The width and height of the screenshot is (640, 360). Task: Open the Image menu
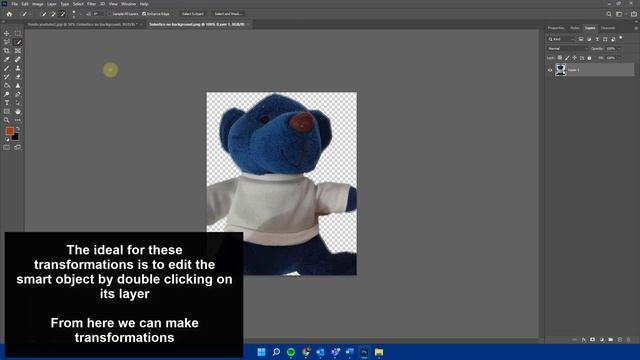click(x=38, y=4)
